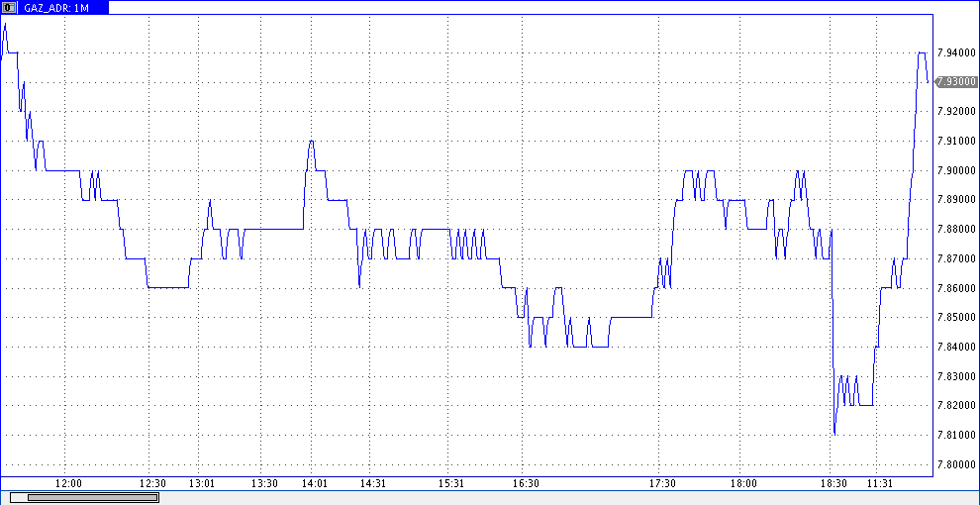The width and height of the screenshot is (980, 505).
Task: Click the 12:00 time axis label
Action: [x=68, y=484]
